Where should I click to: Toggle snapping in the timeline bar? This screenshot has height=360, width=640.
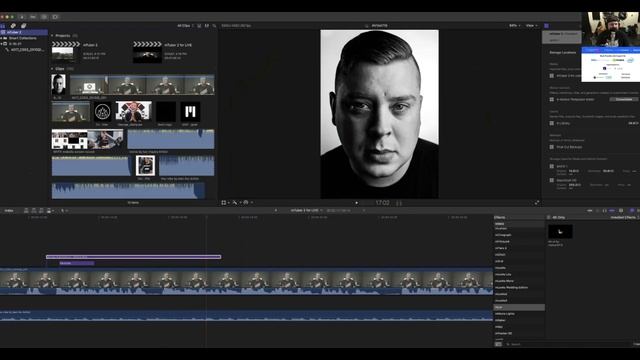pos(612,211)
